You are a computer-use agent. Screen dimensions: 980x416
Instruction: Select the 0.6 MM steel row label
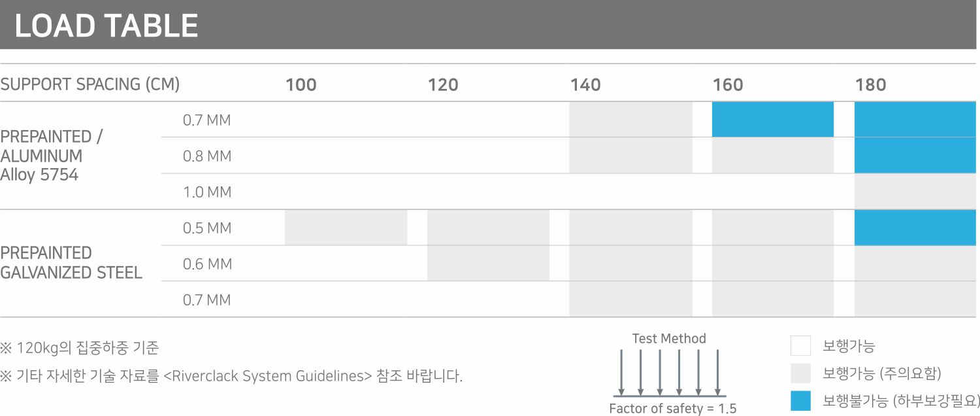[207, 264]
